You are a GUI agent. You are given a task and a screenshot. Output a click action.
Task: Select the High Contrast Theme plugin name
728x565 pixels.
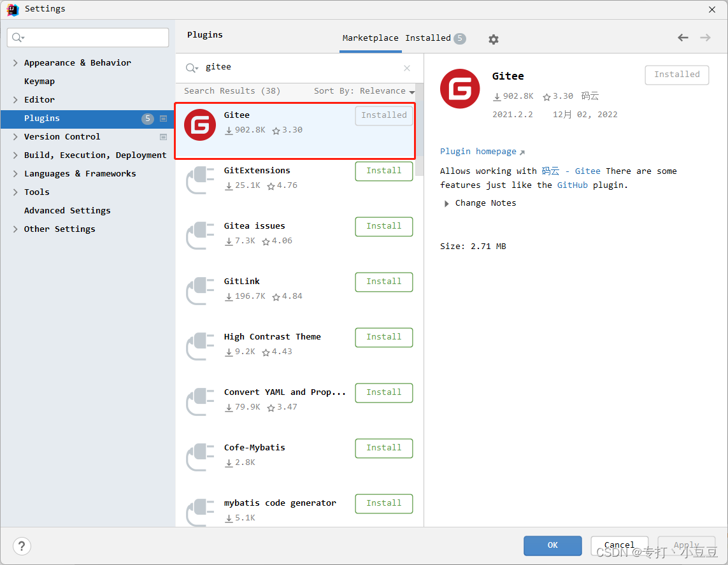(272, 337)
